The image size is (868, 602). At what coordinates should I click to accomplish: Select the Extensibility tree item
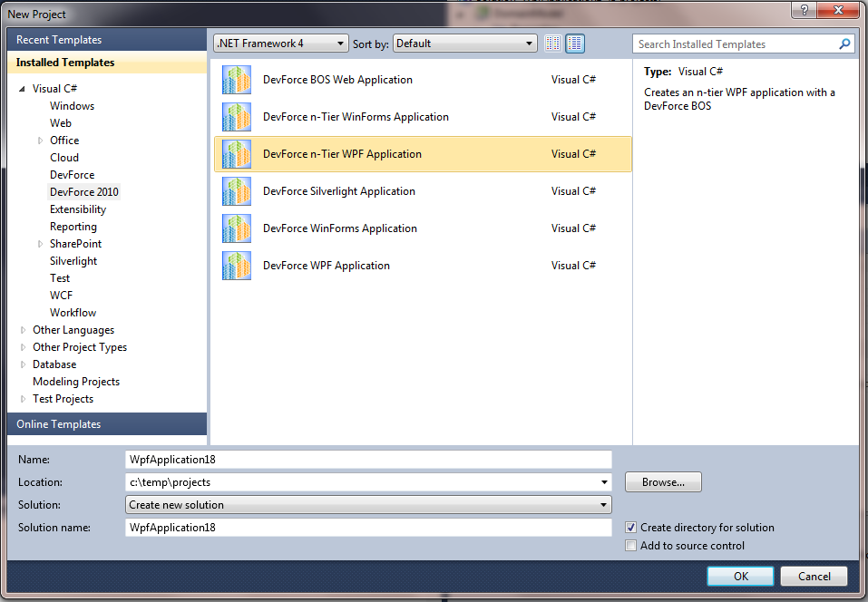77,209
